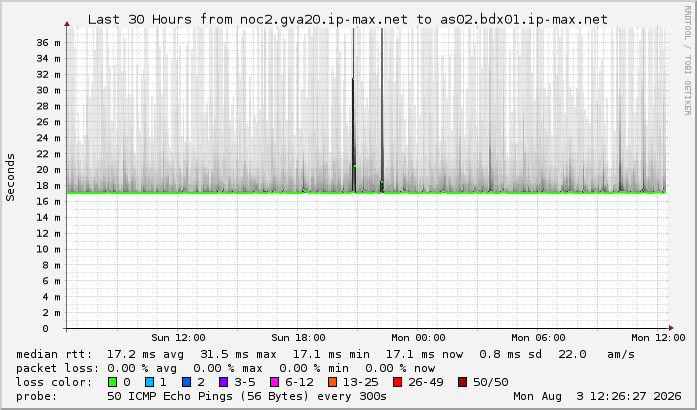Viewport: 697px width, 410px height.
Task: Click the 'Sun 12:00' time axis label
Action: click(x=178, y=338)
